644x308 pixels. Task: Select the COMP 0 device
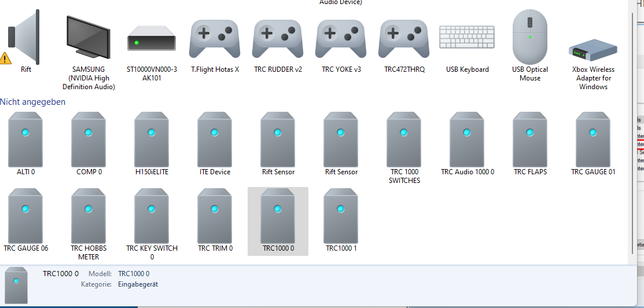click(x=89, y=144)
